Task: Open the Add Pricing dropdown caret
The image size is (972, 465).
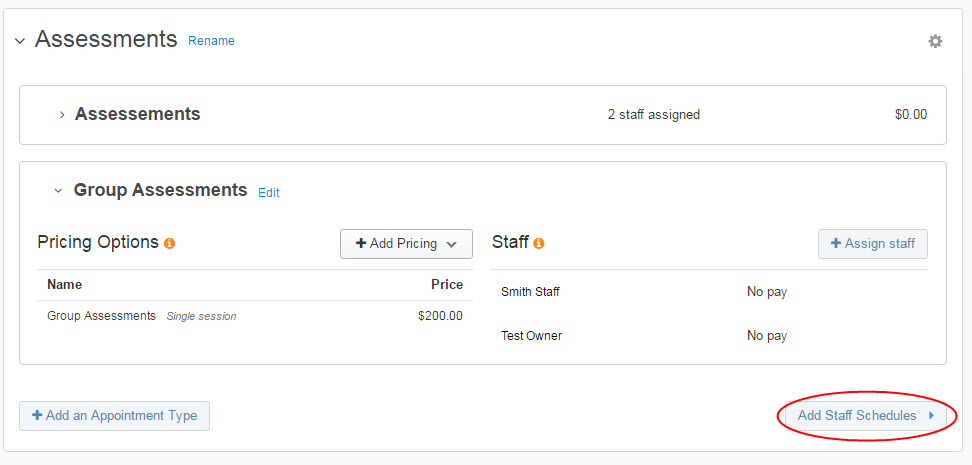Action: tap(451, 244)
